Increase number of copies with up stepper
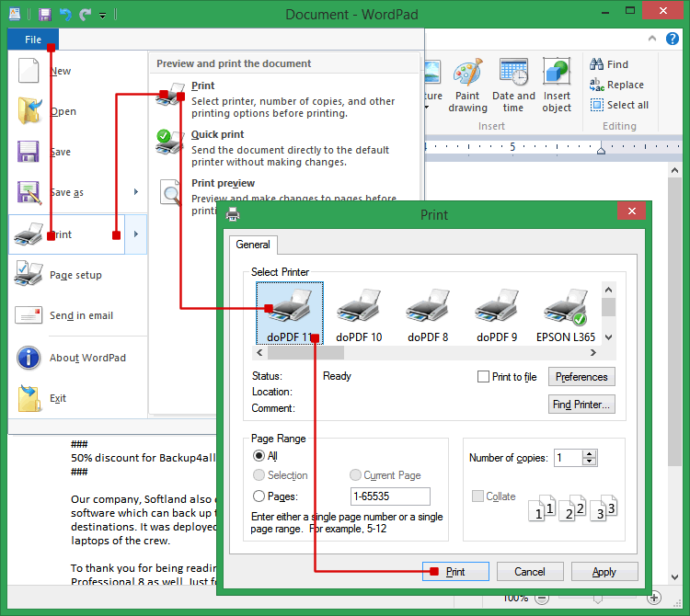The width and height of the screenshot is (690, 616). click(589, 454)
